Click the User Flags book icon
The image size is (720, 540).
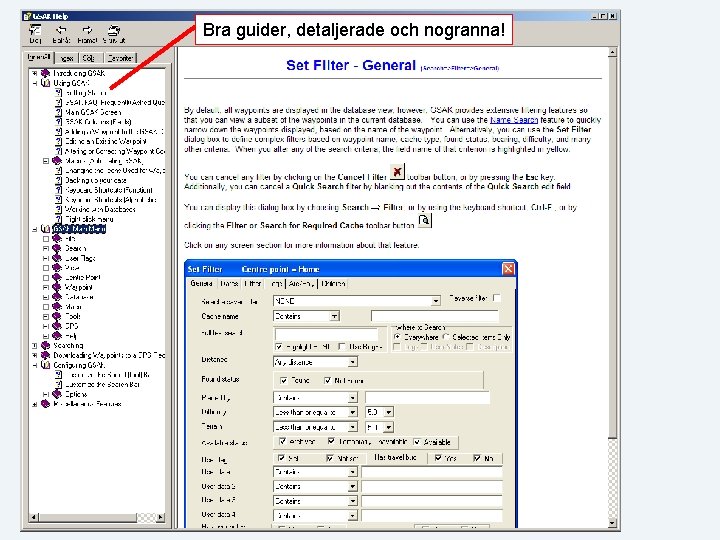56,258
